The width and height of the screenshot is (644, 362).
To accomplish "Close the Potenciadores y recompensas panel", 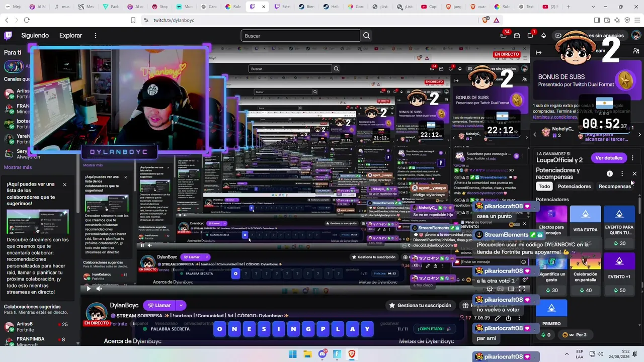I will pyautogui.click(x=634, y=173).
